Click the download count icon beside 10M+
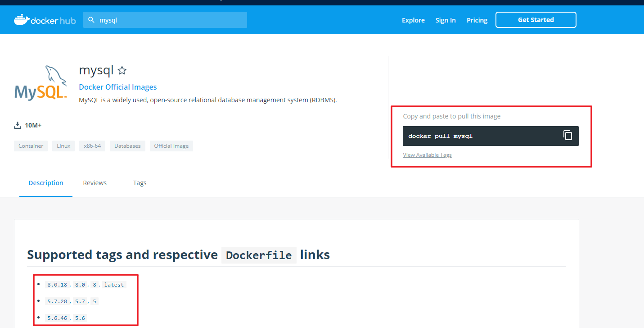This screenshot has width=644, height=328. click(x=18, y=125)
